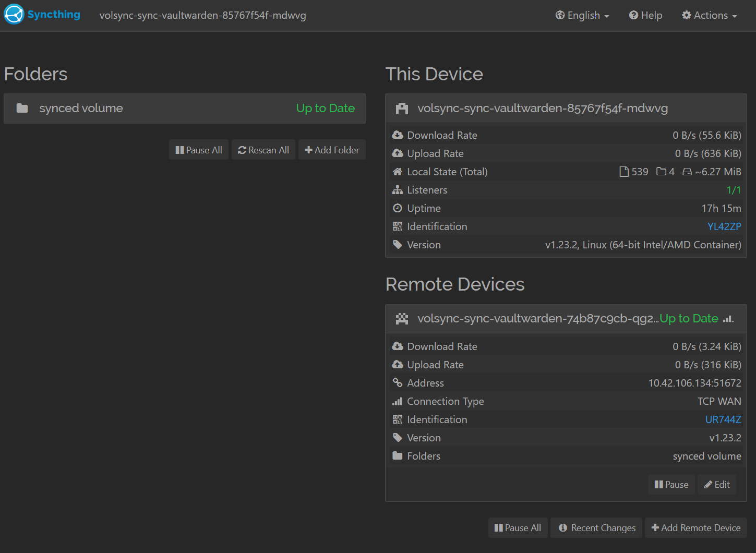Click This Device Identification QR icon

coord(398,226)
